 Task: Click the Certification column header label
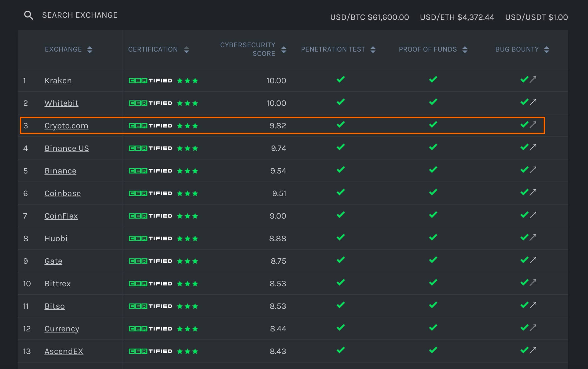coord(153,49)
